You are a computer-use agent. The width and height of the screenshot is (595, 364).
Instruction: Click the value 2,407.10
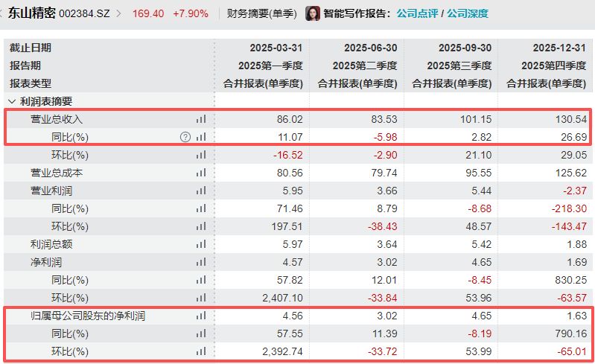pyautogui.click(x=282, y=298)
